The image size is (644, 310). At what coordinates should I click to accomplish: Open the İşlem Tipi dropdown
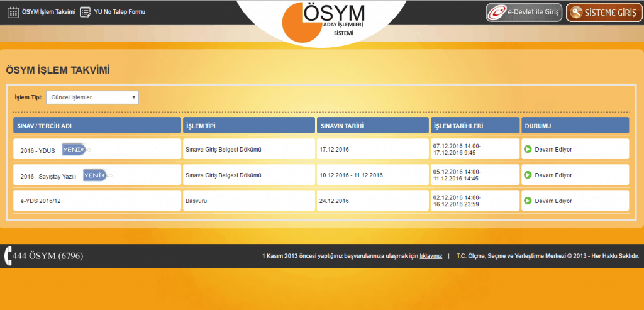(92, 97)
